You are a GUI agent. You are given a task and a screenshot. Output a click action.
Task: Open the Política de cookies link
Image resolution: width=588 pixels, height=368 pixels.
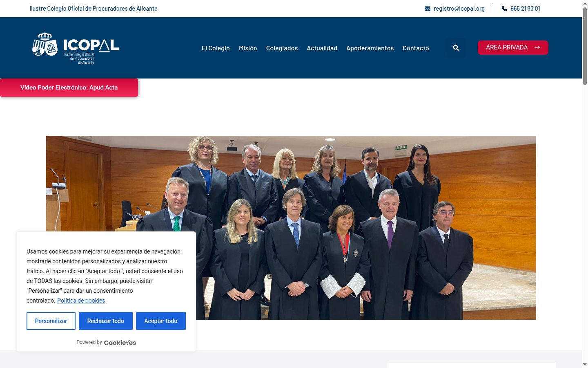click(81, 301)
